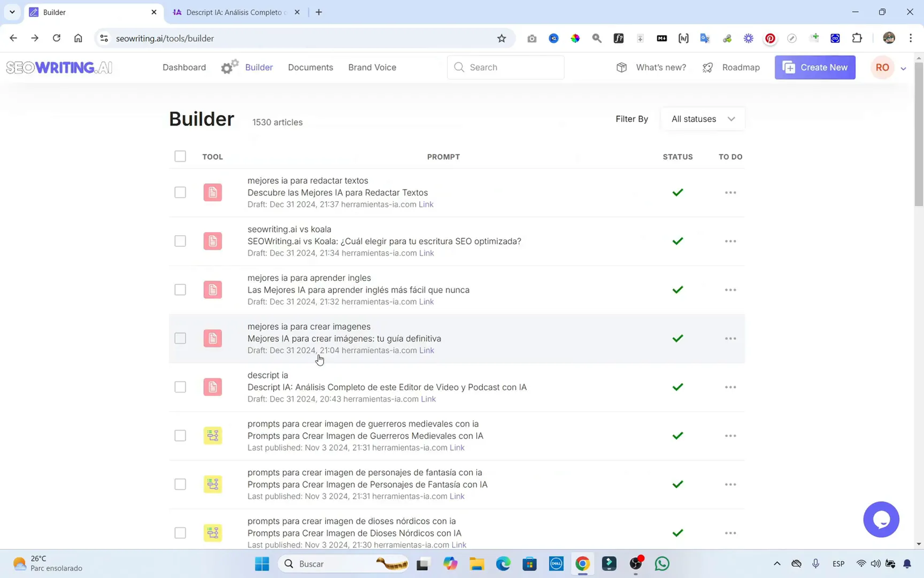Click the yellow bulk tool icon beside medieval warriors prompt

point(213,435)
